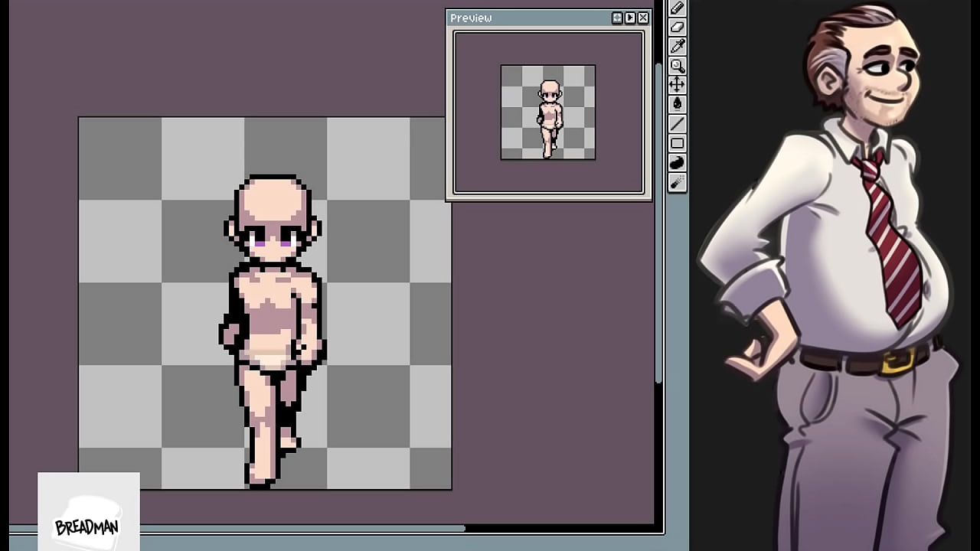Pick the Eyedropper tool
Image resolution: width=980 pixels, height=551 pixels.
[677, 47]
